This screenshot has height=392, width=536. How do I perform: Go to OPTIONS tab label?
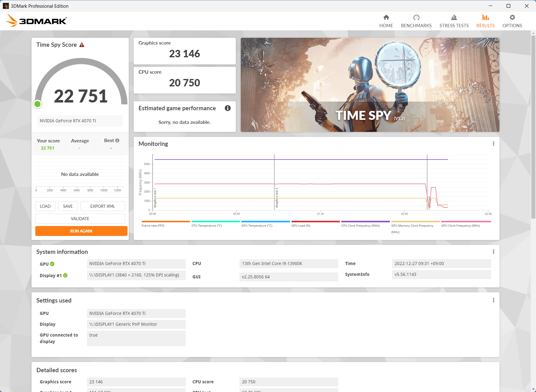point(512,26)
